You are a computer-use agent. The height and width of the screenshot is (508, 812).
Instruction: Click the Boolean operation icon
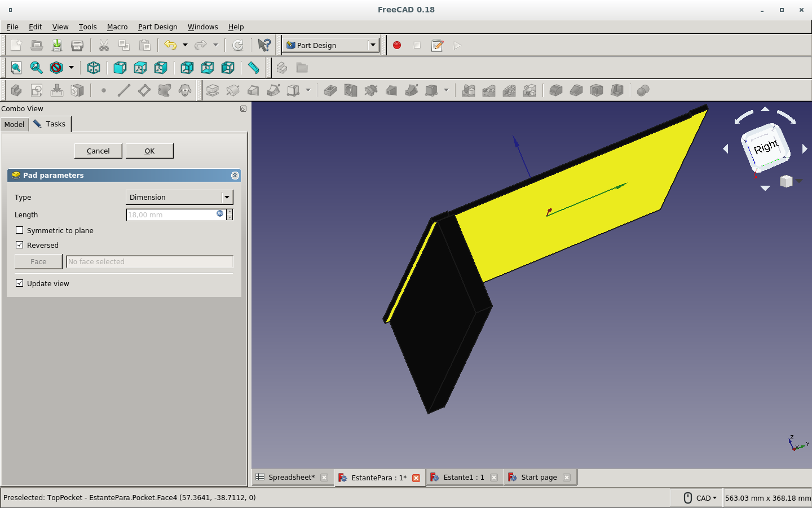643,90
